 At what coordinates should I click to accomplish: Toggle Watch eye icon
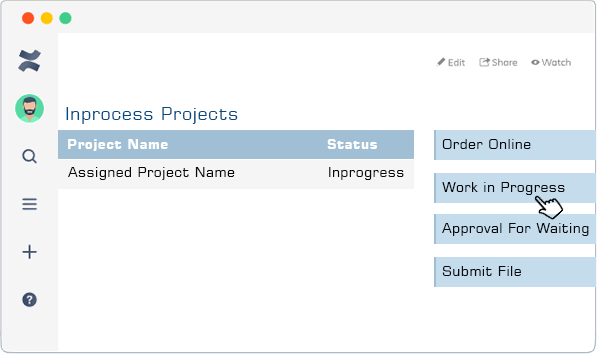535,62
